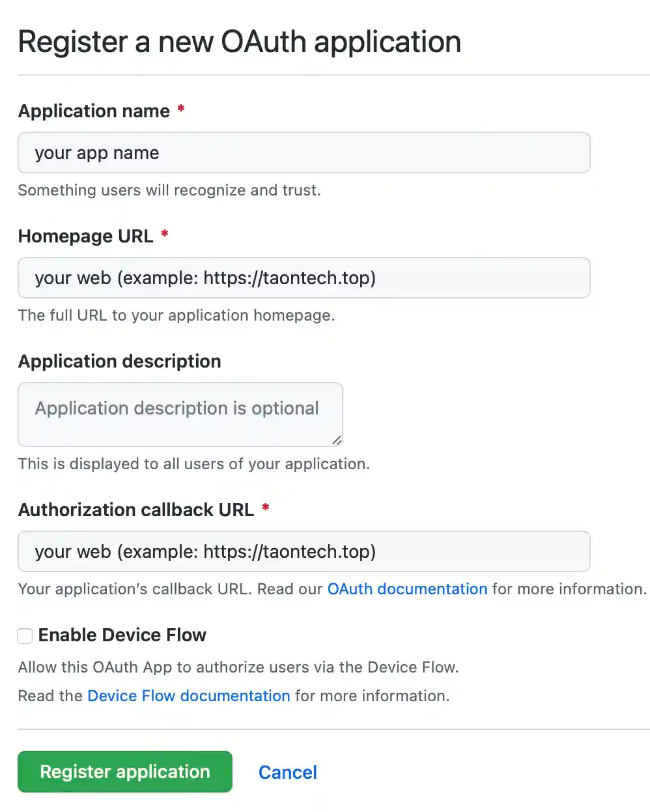The width and height of the screenshot is (650, 812).
Task: Click the Register application button
Action: (125, 772)
